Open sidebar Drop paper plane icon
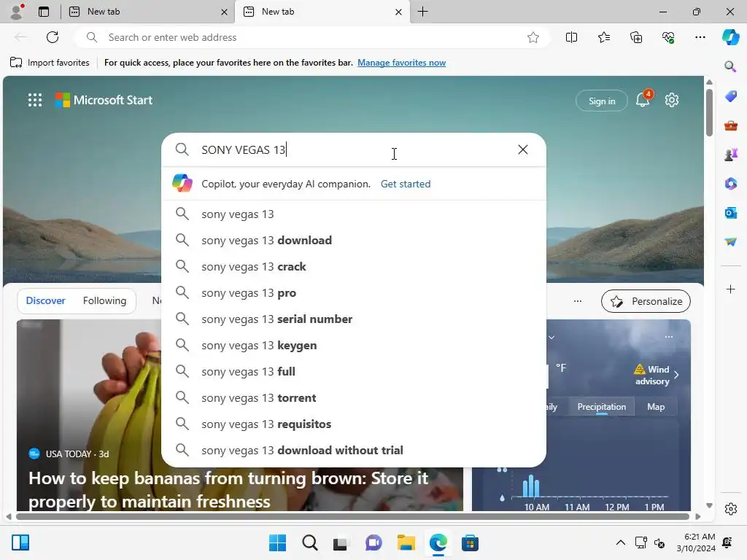 [730, 242]
